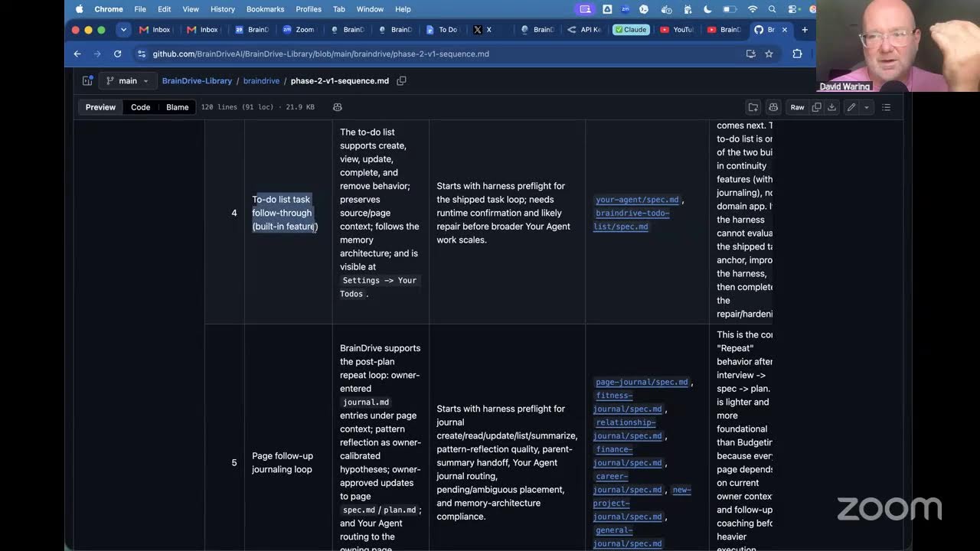The height and width of the screenshot is (551, 980).
Task: Switch to the Claude browser tab
Action: (630, 30)
